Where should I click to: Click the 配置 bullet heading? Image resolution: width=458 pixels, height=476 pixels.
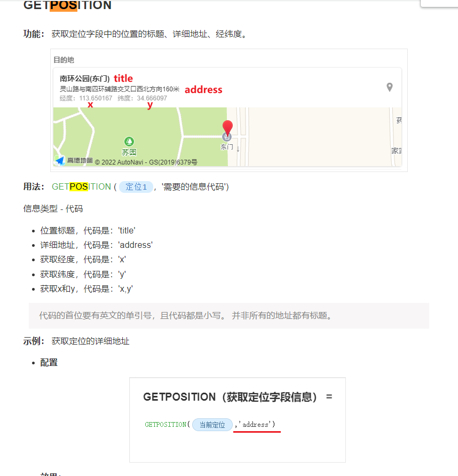pos(49,362)
